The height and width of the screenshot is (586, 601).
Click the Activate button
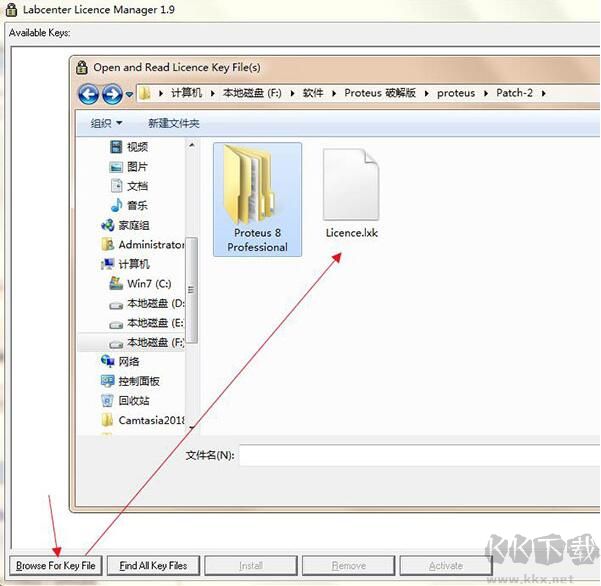point(446,566)
